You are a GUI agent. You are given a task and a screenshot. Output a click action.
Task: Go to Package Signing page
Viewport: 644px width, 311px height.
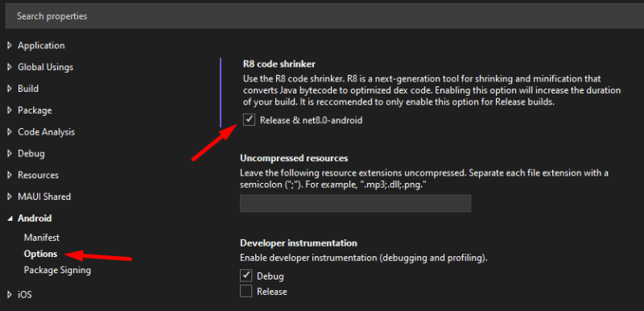(x=57, y=271)
